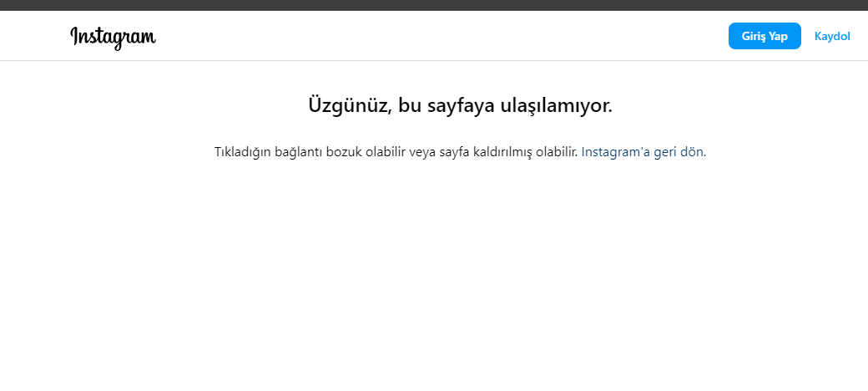Click the Giriş Yap button
The width and height of the screenshot is (868, 391).
click(765, 36)
